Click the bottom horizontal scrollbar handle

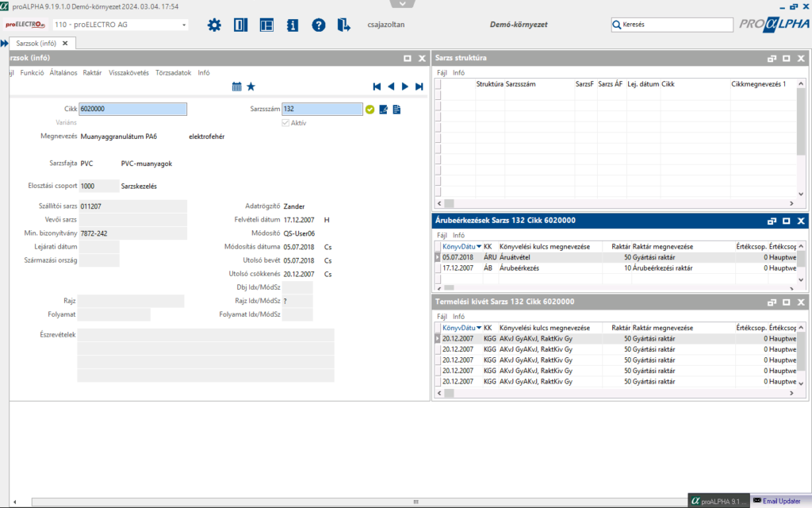[415, 502]
